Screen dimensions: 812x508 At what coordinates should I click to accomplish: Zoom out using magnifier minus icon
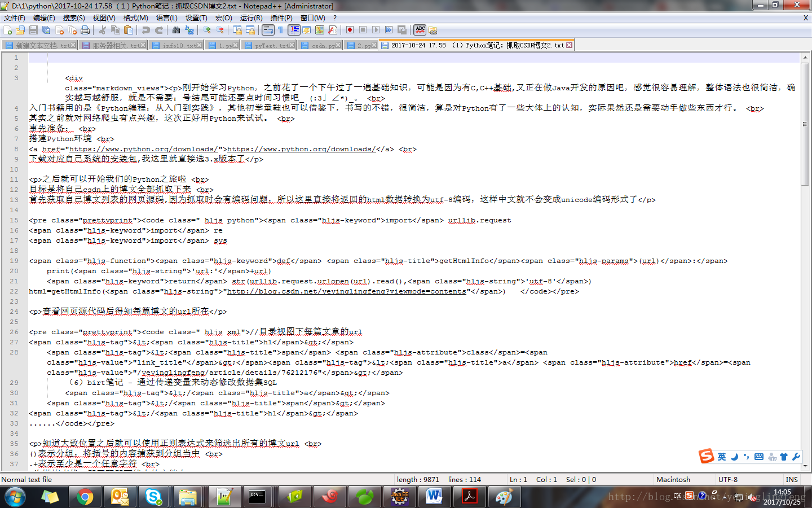tap(220, 30)
